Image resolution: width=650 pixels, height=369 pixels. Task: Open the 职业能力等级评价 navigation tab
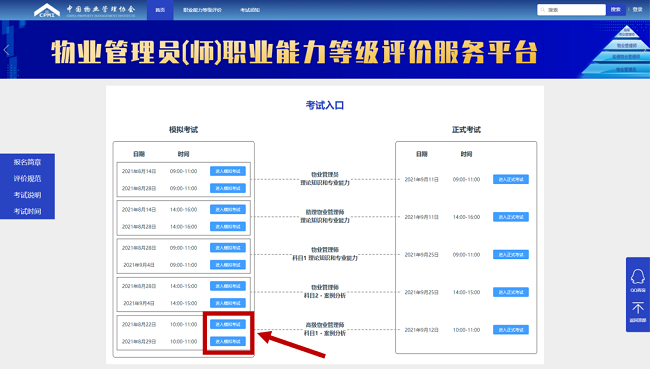202,10
